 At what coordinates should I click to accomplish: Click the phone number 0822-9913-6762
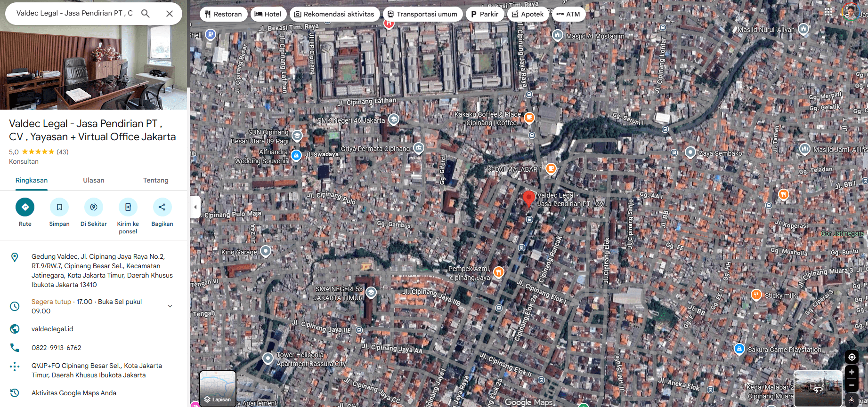[57, 348]
